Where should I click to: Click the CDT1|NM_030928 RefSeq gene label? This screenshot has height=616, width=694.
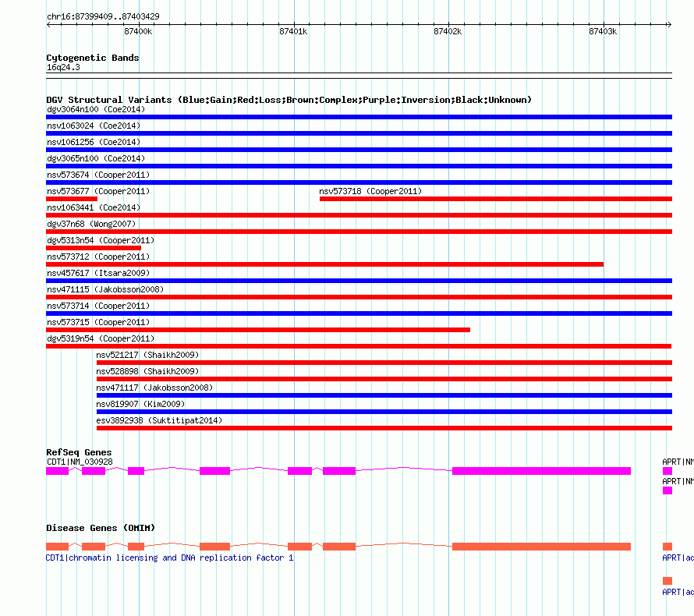(80, 462)
